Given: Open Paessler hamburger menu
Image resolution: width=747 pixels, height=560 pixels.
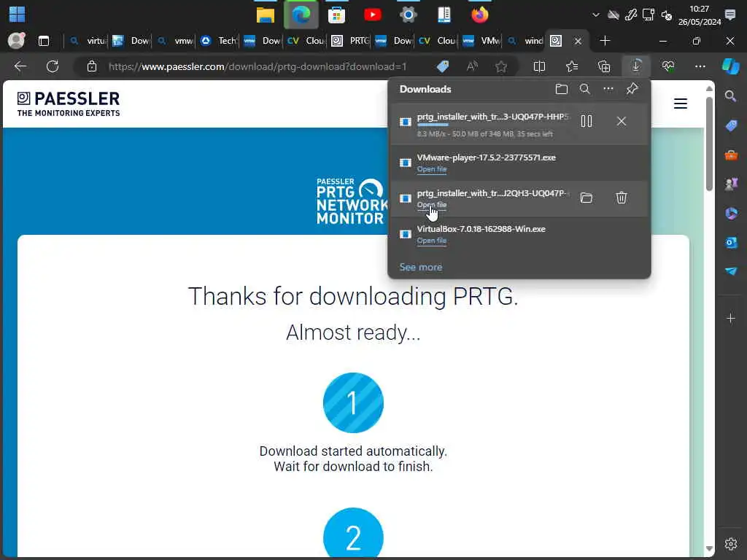Looking at the screenshot, I should (681, 104).
